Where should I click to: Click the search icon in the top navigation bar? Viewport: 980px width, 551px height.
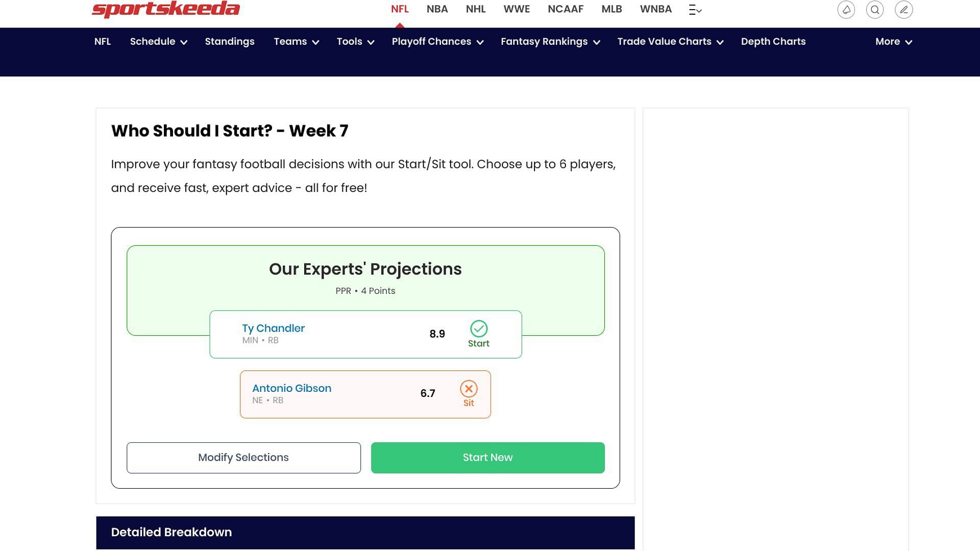coord(875,9)
